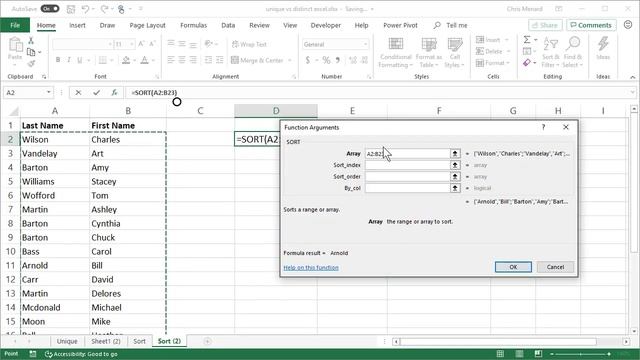Switch to the Insert ribbon tab
Image resolution: width=640 pixels, height=360 pixels.
pyautogui.click(x=77, y=25)
